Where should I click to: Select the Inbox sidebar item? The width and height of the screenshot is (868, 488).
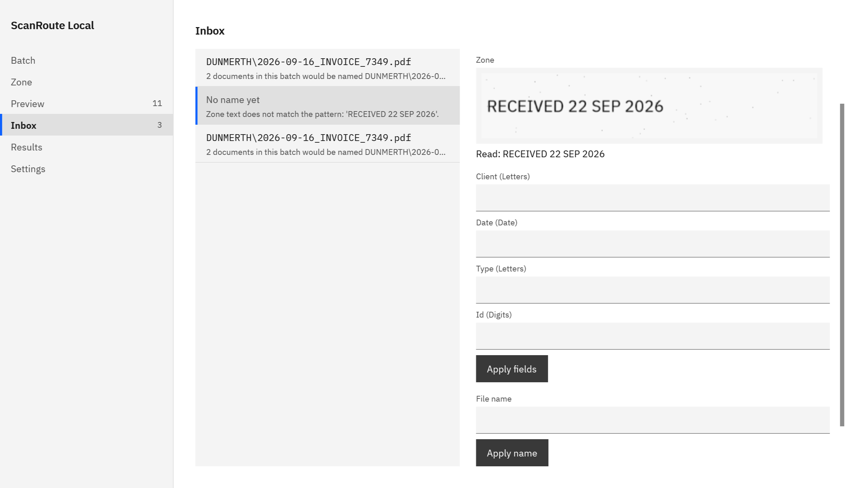(x=86, y=125)
